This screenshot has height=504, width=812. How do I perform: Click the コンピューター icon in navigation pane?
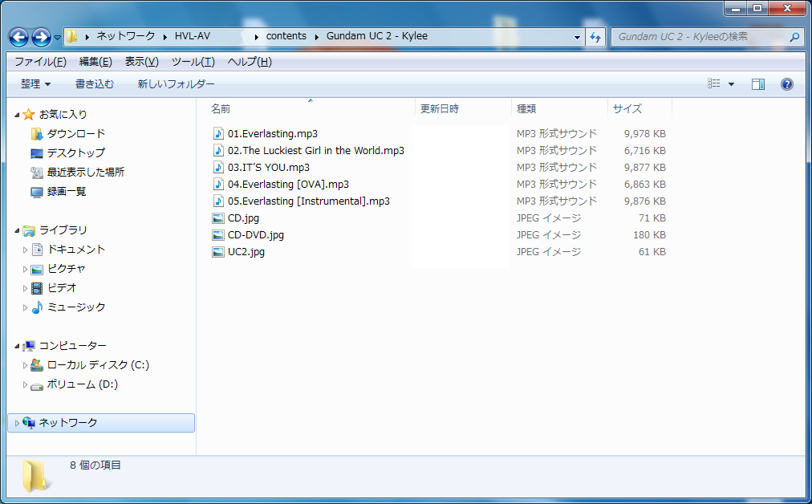pyautogui.click(x=29, y=346)
